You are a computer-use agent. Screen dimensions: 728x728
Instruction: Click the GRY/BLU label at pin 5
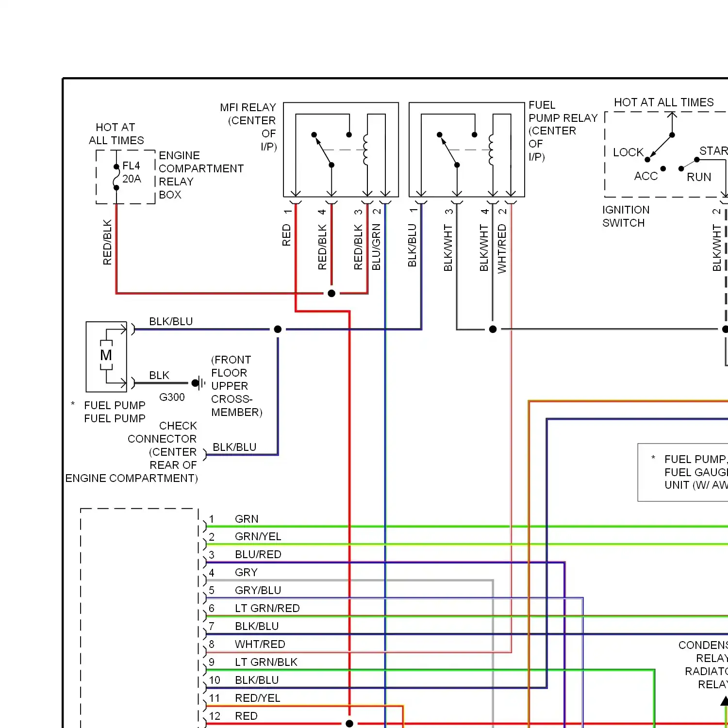pos(258,590)
